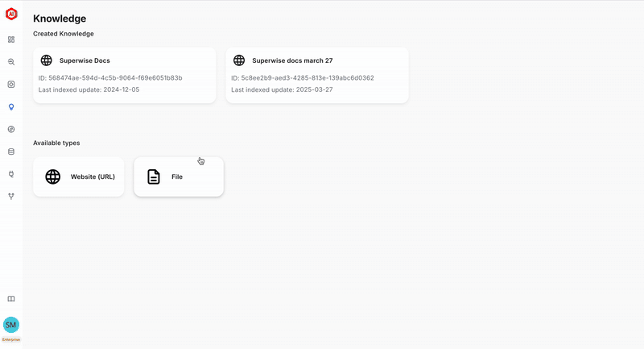Select the blue lightbulb Knowledge icon

point(11,107)
